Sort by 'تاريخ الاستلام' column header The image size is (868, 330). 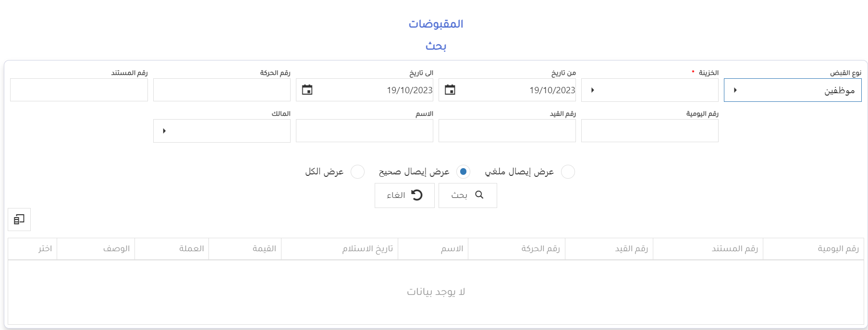point(367,249)
